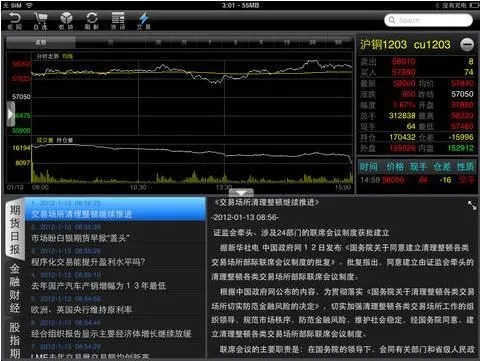Select the 走势 chart tab
Screen dimensions: 480x361
(x=41, y=43)
